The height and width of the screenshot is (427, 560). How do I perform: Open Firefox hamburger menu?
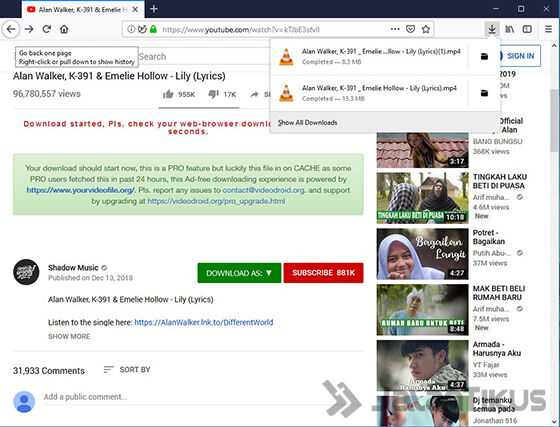549,29
